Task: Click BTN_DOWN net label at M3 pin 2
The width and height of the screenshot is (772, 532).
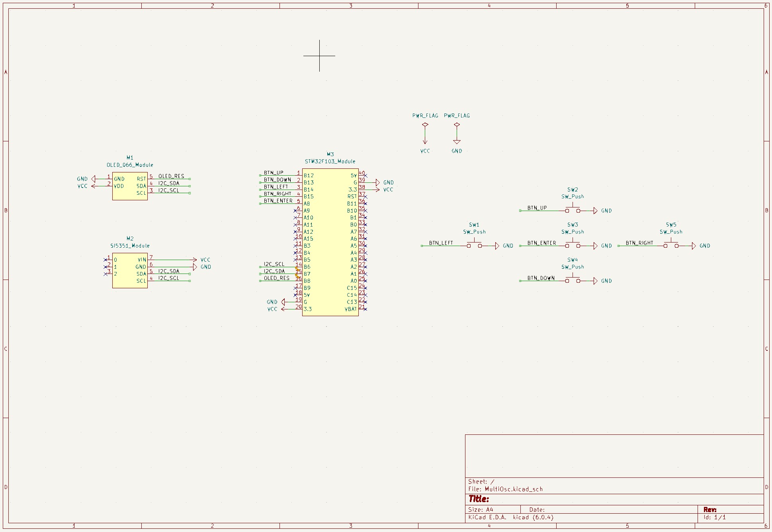Action: tap(278, 180)
